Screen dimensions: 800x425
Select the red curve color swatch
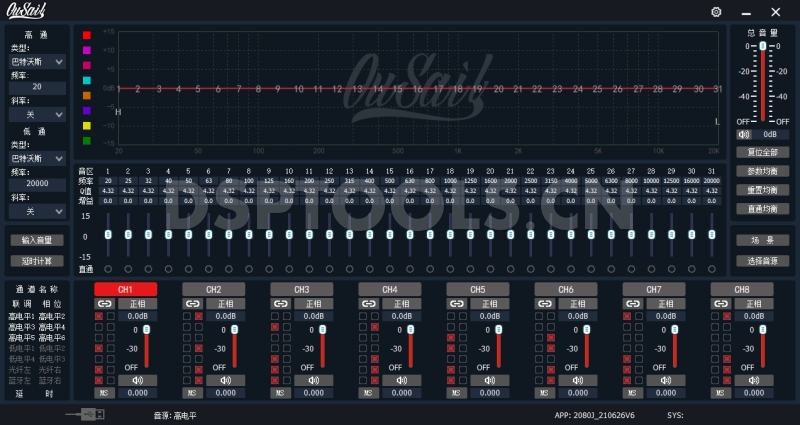coord(87,35)
